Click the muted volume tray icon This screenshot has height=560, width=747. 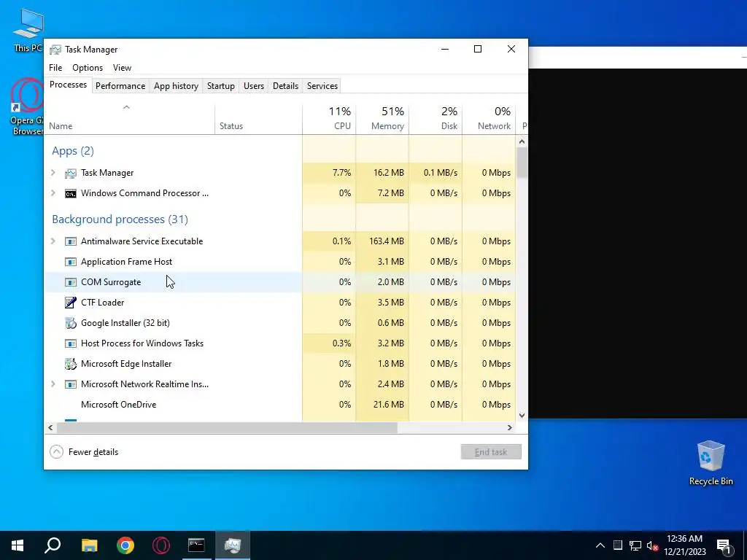[652, 545]
